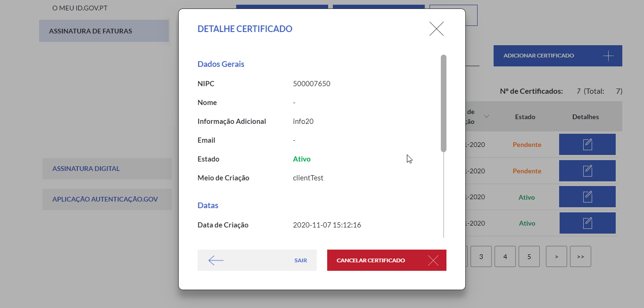
Task: Open details icon of first Ativo row
Action: [587, 197]
